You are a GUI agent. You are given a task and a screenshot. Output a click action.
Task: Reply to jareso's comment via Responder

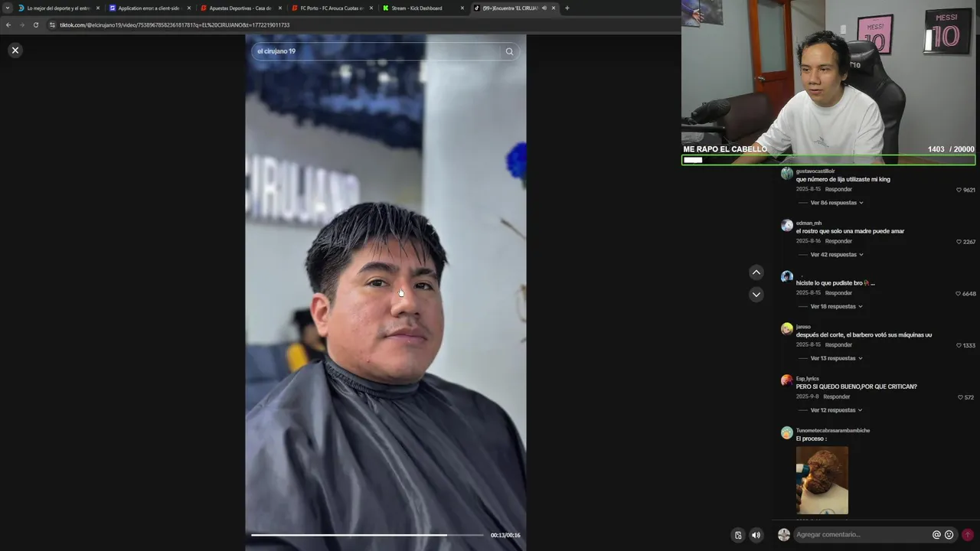pos(838,344)
